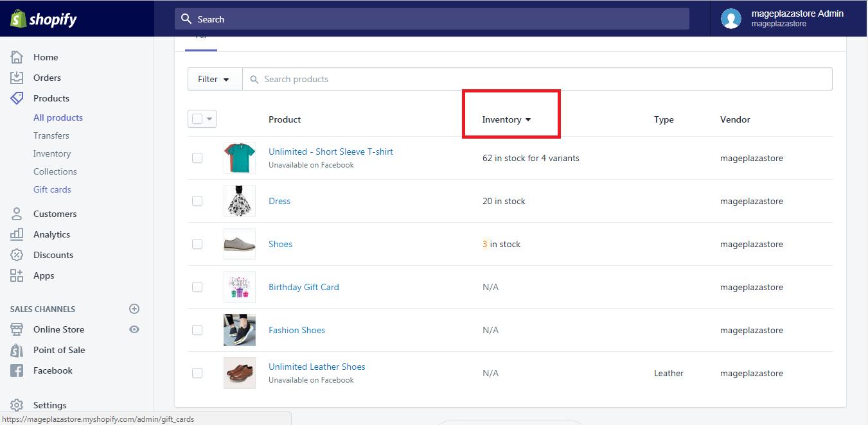
Task: Add a sales channel with plus icon
Action: [x=134, y=309]
